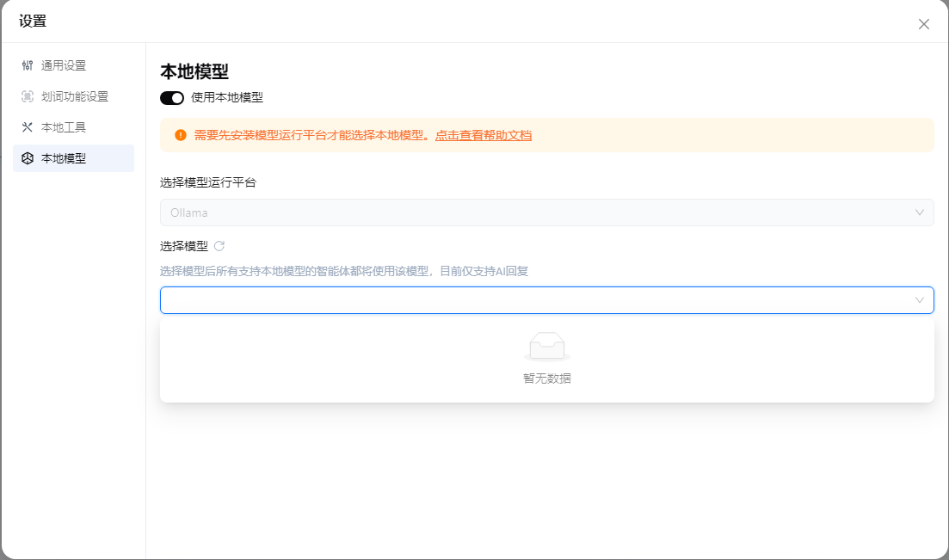
Task: Go to the 本地工具 section
Action: click(x=64, y=127)
